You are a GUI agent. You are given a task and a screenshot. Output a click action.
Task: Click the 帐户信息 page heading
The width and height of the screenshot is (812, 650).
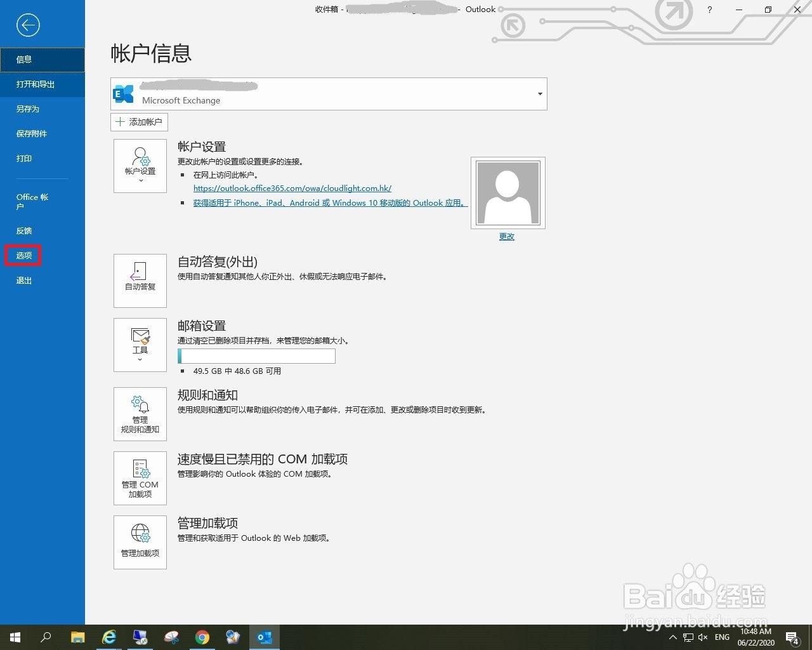click(151, 54)
